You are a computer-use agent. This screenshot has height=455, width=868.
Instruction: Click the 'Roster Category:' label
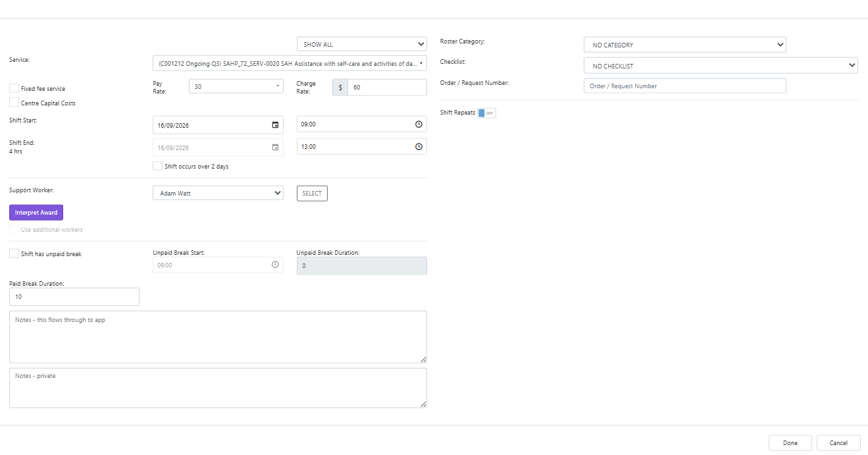coord(463,41)
